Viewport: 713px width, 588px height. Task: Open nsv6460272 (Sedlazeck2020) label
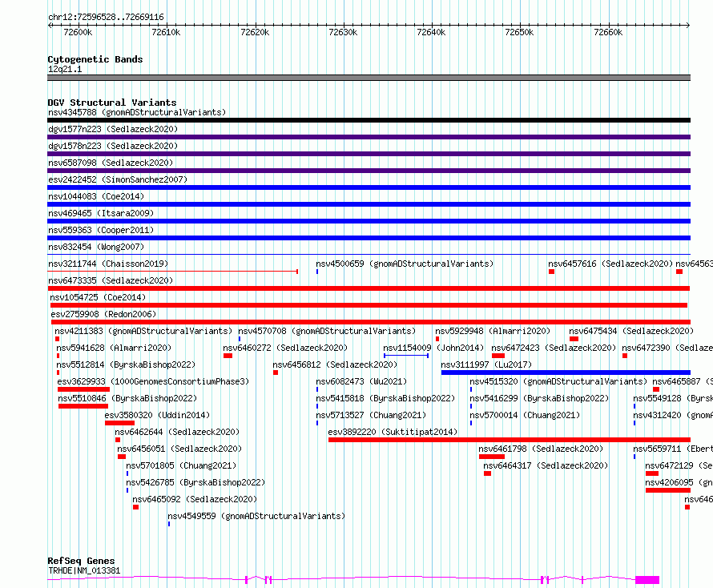pyautogui.click(x=285, y=348)
